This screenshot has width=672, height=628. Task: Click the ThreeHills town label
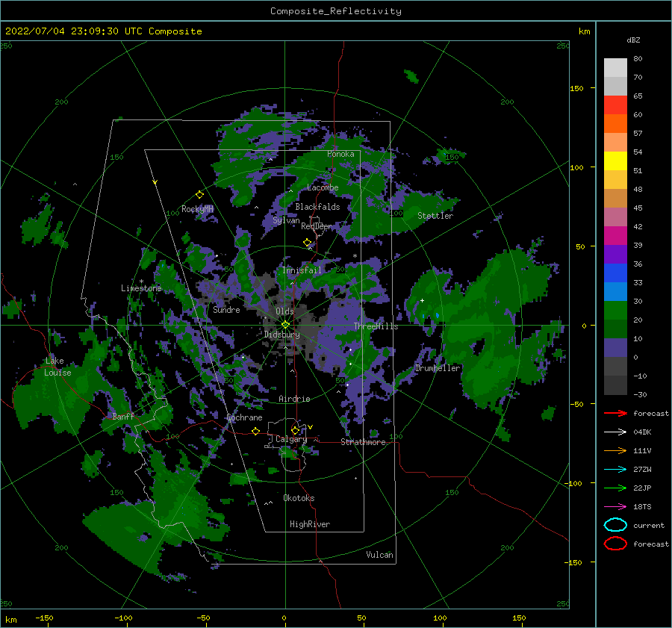(376, 326)
